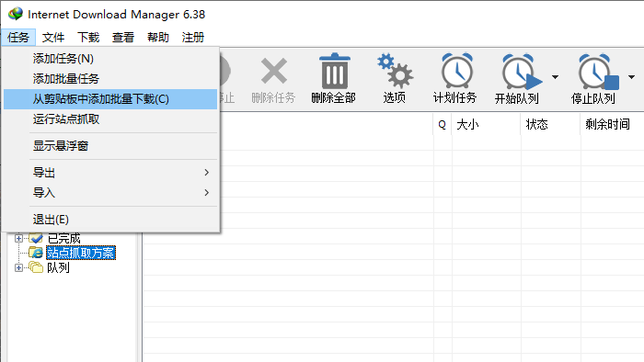
Task: Expand the 已完成 tree node
Action: tap(18, 238)
